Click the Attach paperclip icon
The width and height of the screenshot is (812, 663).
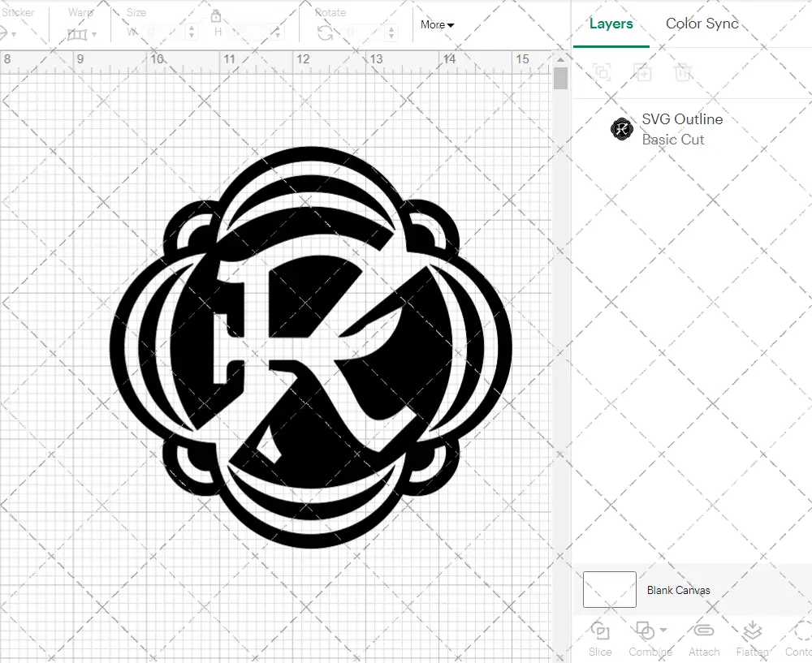(x=703, y=631)
